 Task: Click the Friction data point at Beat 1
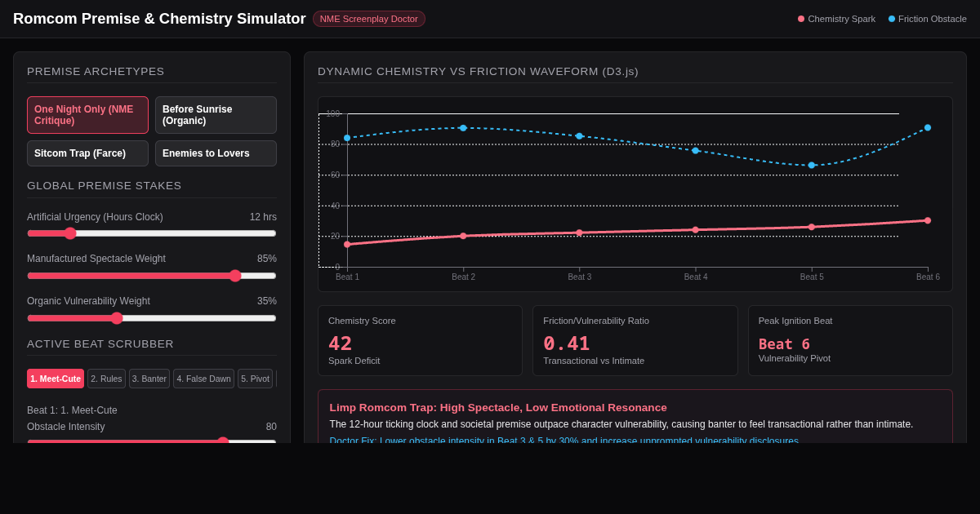click(347, 138)
